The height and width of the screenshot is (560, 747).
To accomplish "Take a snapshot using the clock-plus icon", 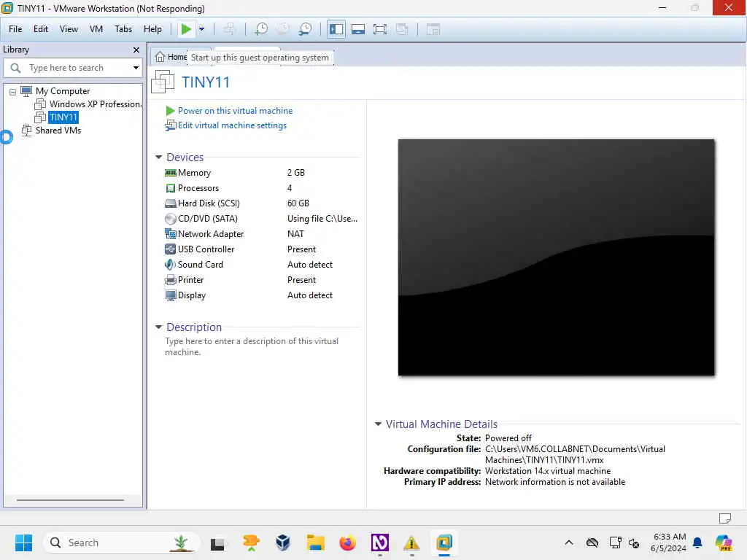I will [x=261, y=29].
